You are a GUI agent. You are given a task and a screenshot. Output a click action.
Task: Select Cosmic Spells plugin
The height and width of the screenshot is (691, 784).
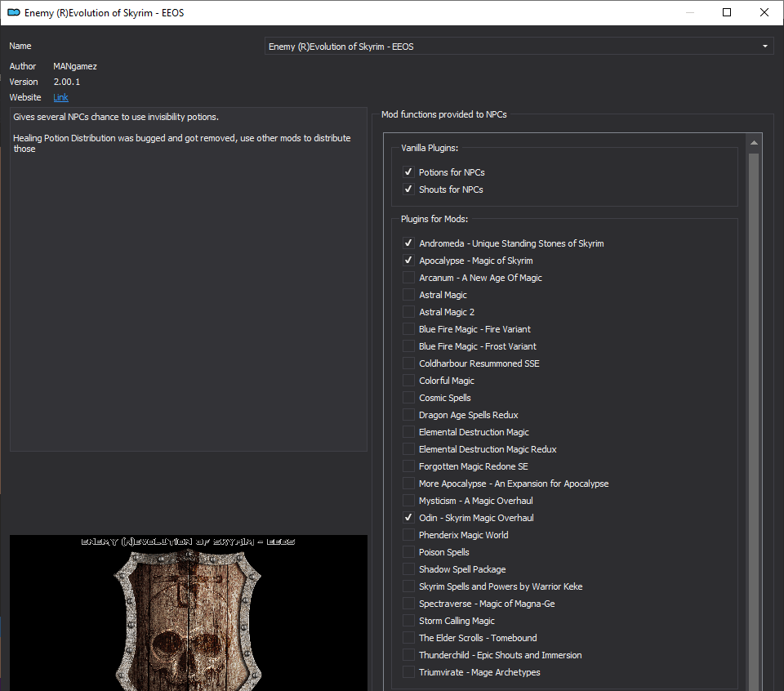coord(408,398)
